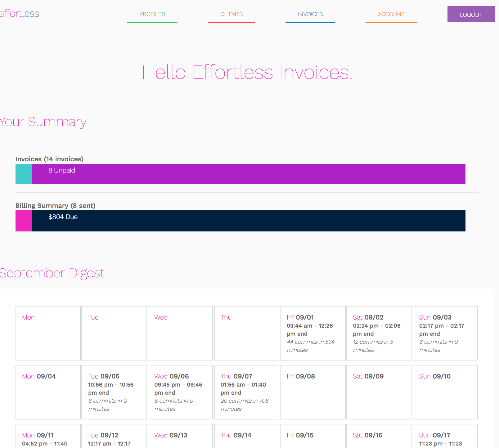
Task: Click the Billing Summary (8 sent) label
Action: (x=56, y=205)
